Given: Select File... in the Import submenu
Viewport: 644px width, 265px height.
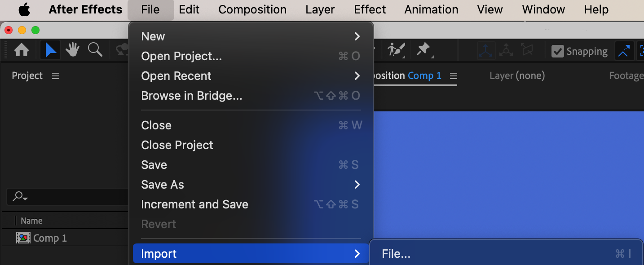Looking at the screenshot, I should [396, 254].
